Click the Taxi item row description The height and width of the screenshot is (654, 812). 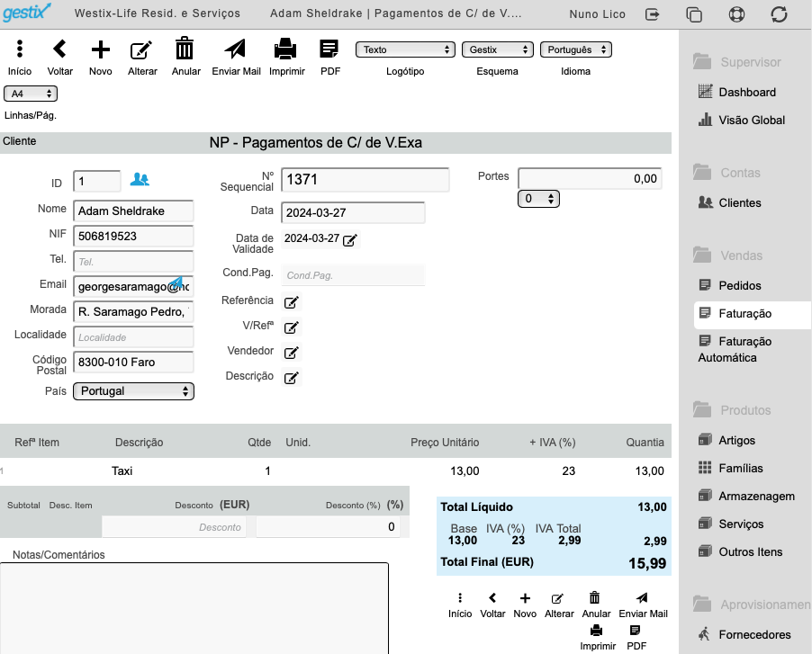[x=122, y=470]
